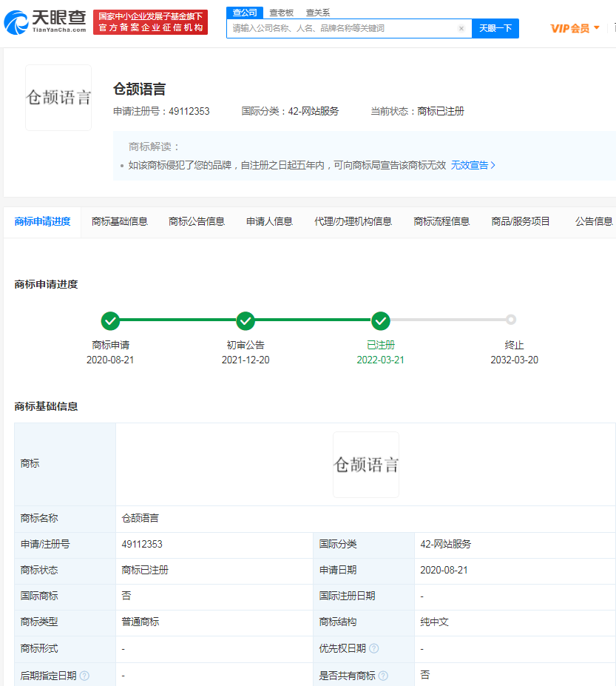Switch to the 商标公告信息 tab
The width and height of the screenshot is (616, 686).
point(196,222)
